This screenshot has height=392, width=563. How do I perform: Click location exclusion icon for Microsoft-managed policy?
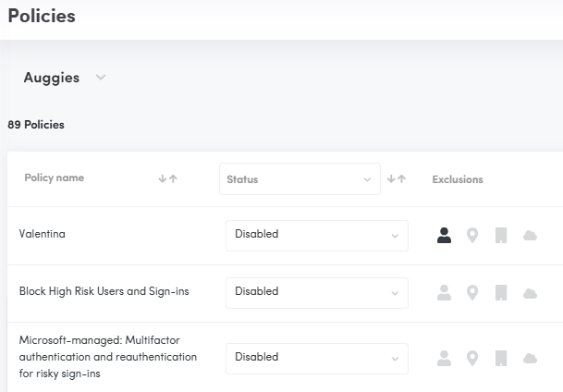(472, 357)
